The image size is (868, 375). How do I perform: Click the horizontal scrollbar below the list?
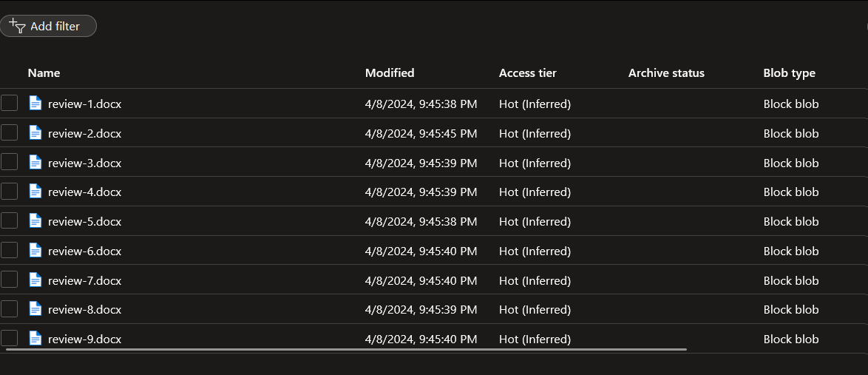(x=347, y=350)
